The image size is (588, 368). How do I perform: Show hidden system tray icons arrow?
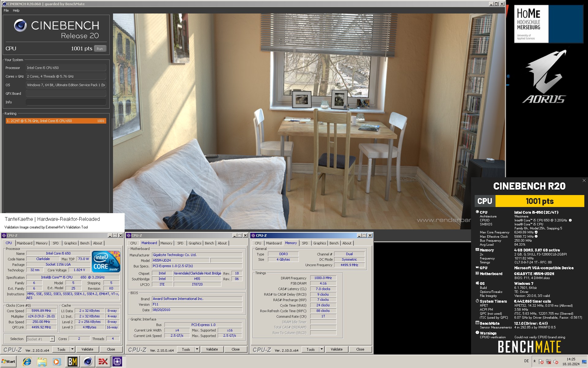coord(534,361)
